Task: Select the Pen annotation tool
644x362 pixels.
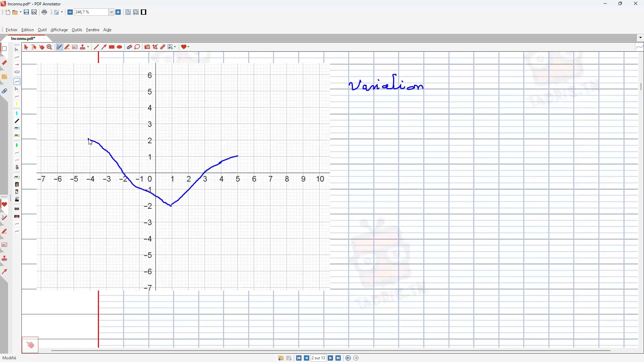Action: (59, 47)
